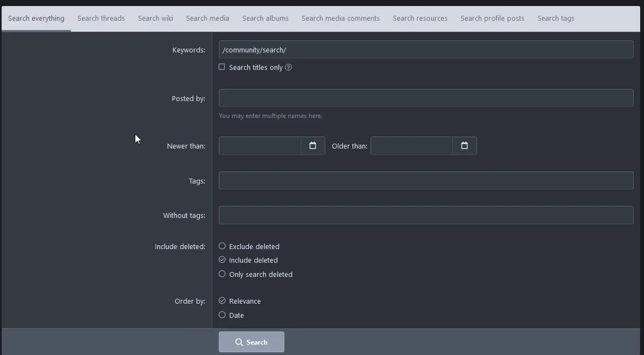Show help for Search titles only

tap(288, 67)
